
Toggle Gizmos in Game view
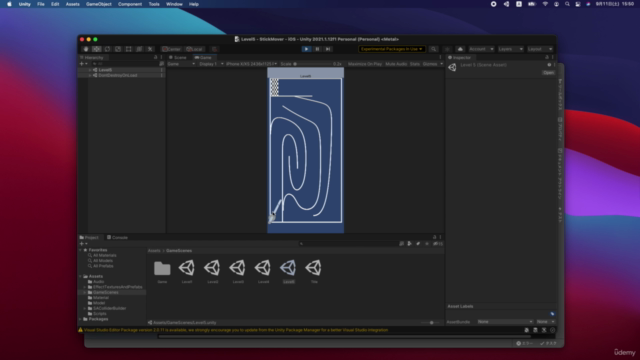click(x=430, y=64)
